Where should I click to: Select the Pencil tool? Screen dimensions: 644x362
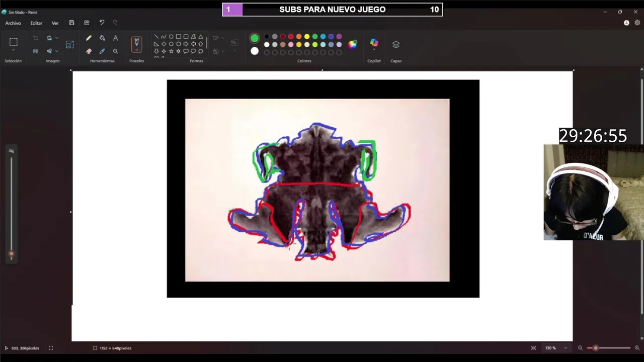pyautogui.click(x=89, y=38)
